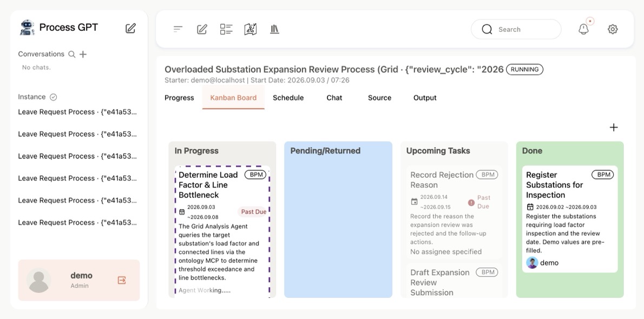Add a Kanban task with the plus button
This screenshot has width=644, height=319.
(x=614, y=127)
